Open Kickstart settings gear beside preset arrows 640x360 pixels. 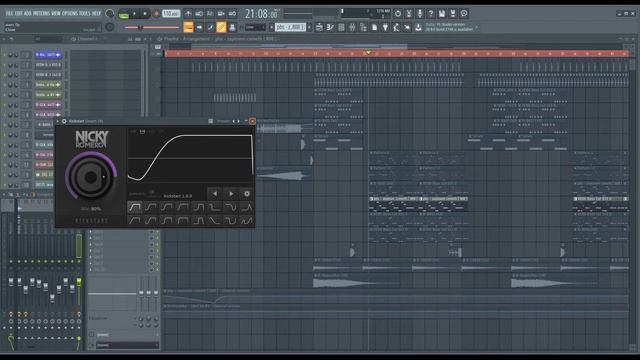tap(247, 194)
